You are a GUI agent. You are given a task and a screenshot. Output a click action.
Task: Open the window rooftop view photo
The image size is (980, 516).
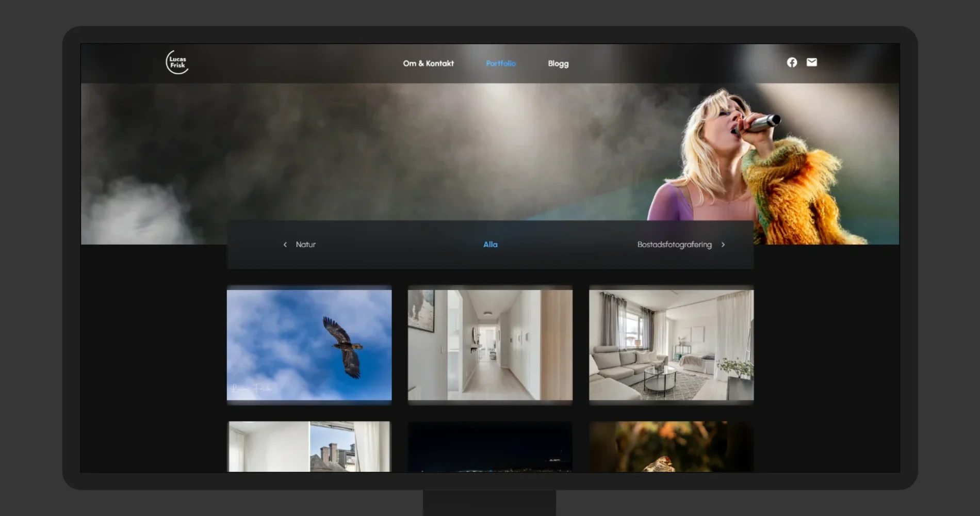click(309, 446)
